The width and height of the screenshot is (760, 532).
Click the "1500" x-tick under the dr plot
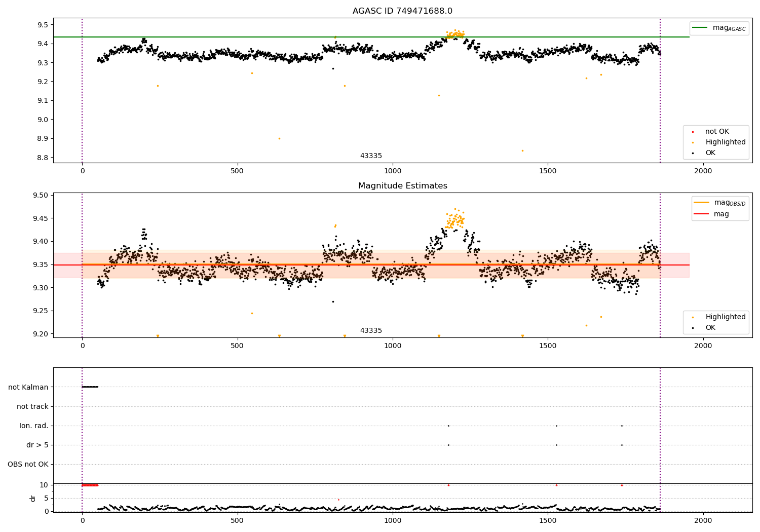548,520
